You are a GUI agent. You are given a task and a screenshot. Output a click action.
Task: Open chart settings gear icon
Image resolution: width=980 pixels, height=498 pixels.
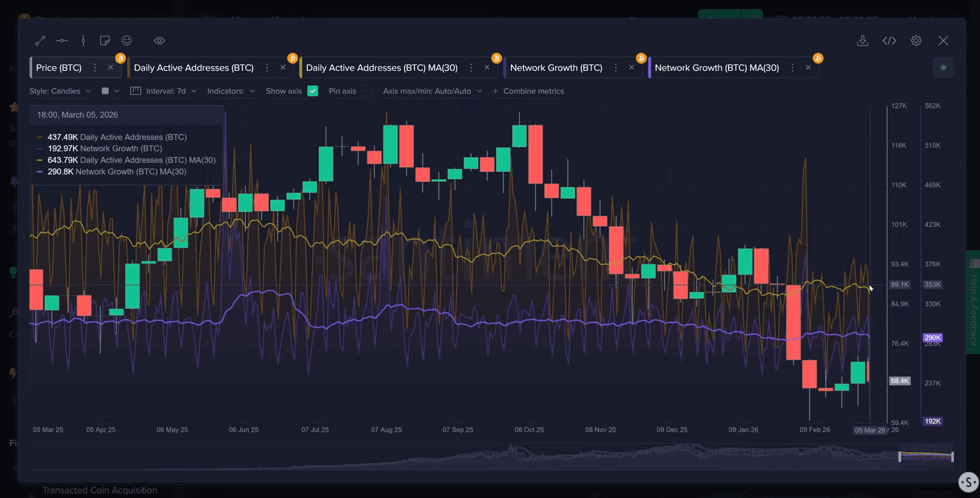916,41
